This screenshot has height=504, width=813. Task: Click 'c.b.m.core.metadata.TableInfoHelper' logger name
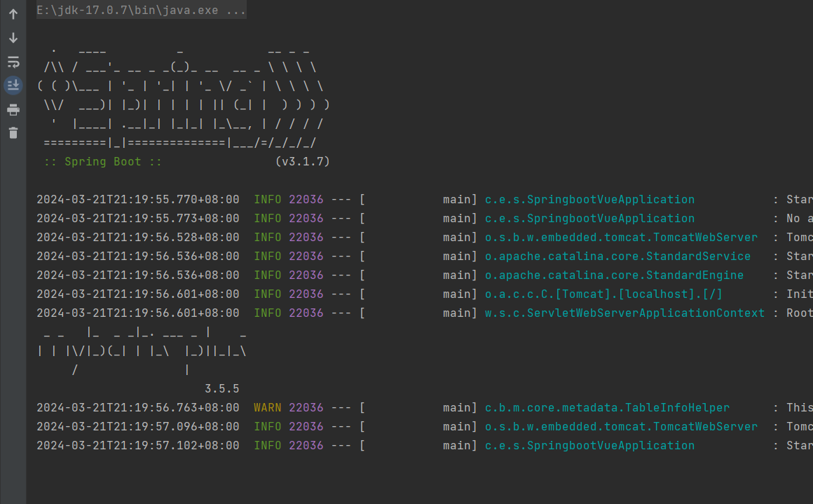(x=607, y=407)
